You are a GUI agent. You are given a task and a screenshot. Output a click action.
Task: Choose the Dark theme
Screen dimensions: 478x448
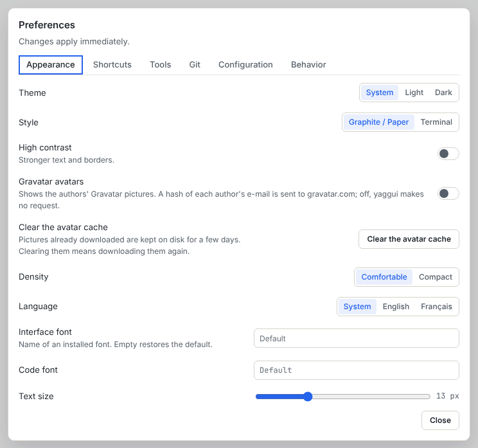[x=443, y=93]
